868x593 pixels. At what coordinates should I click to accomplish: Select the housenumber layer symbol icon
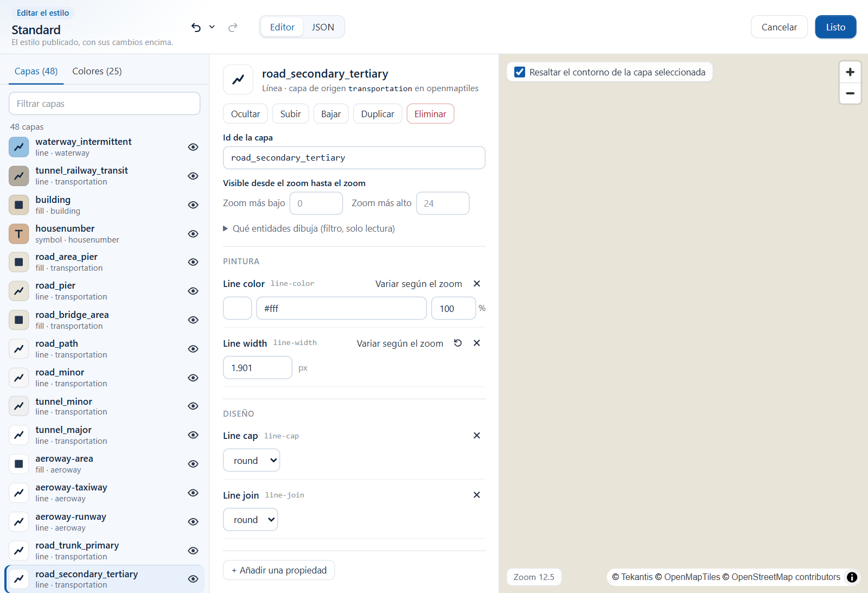(x=19, y=234)
